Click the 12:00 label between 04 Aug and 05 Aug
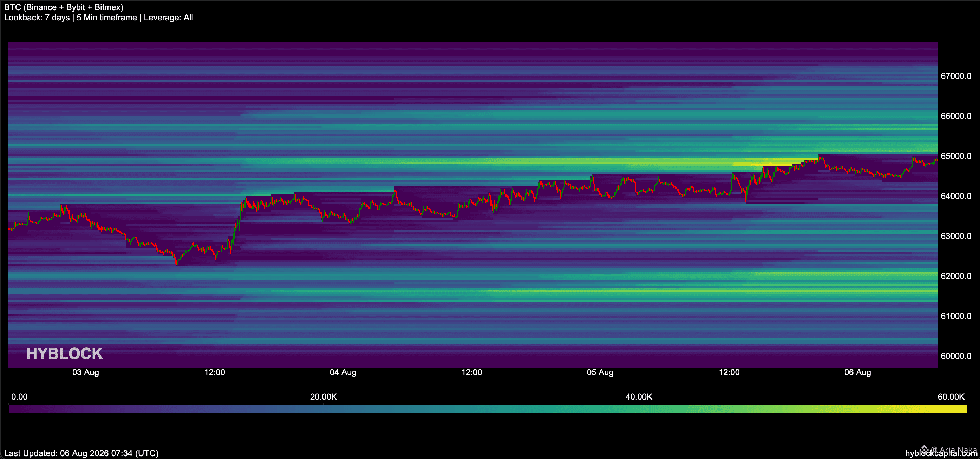The height and width of the screenshot is (459, 980). point(472,372)
